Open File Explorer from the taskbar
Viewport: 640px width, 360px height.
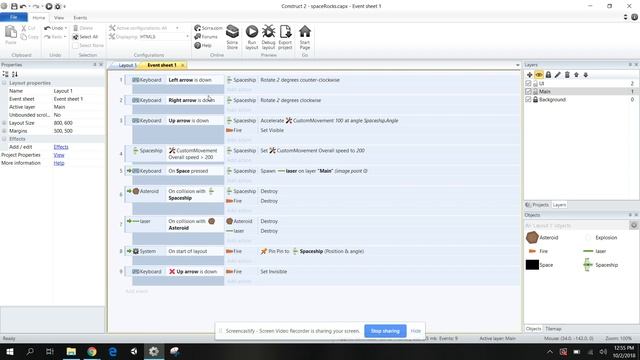point(71,351)
